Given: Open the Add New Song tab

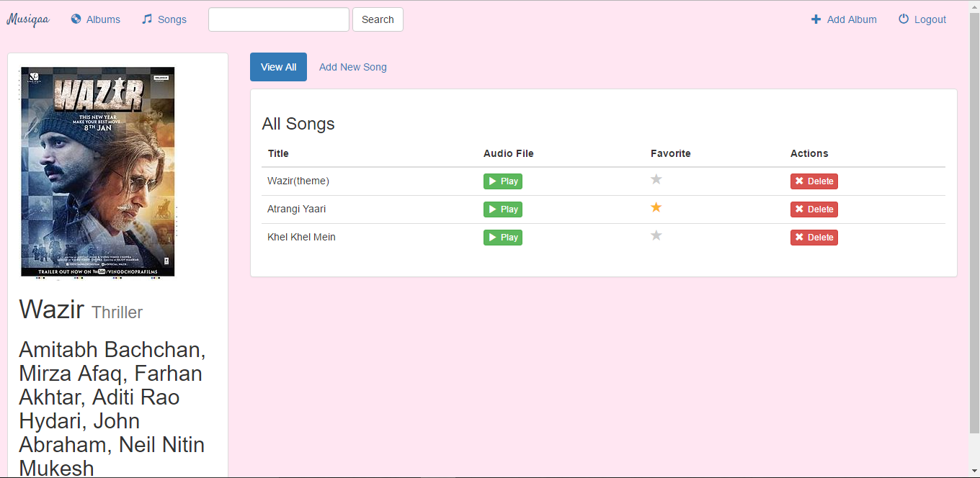Looking at the screenshot, I should 353,67.
